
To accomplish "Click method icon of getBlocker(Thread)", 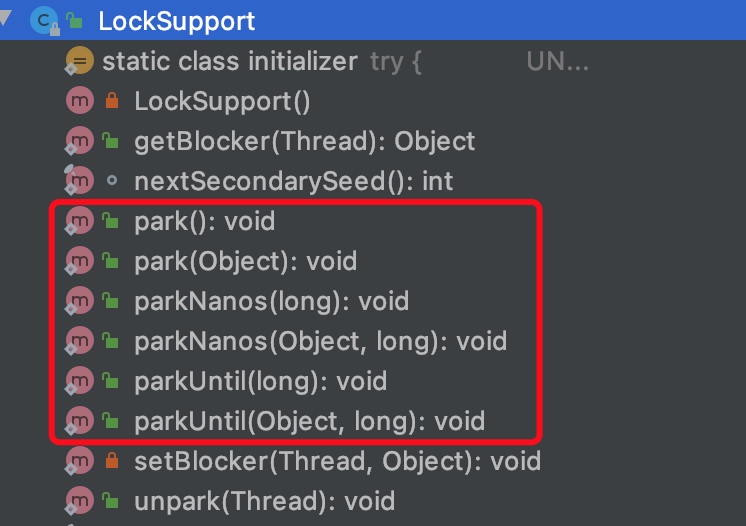I will click(x=79, y=141).
